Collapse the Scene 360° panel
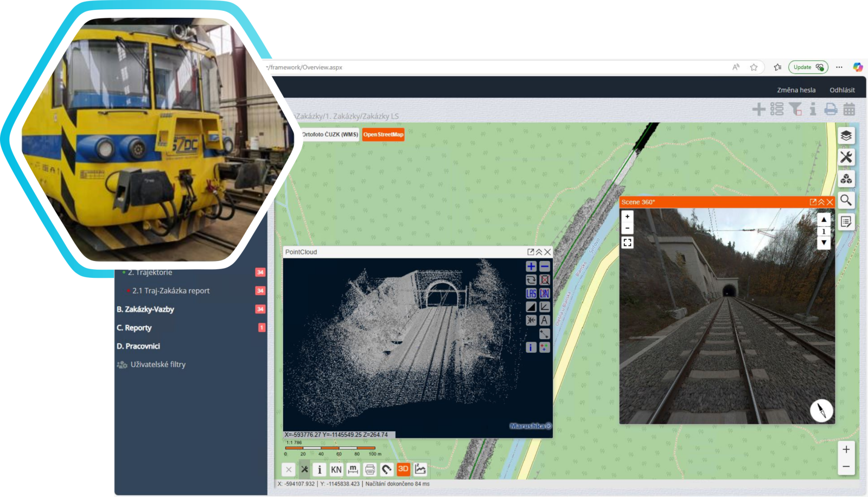The image size is (868, 497). point(821,202)
